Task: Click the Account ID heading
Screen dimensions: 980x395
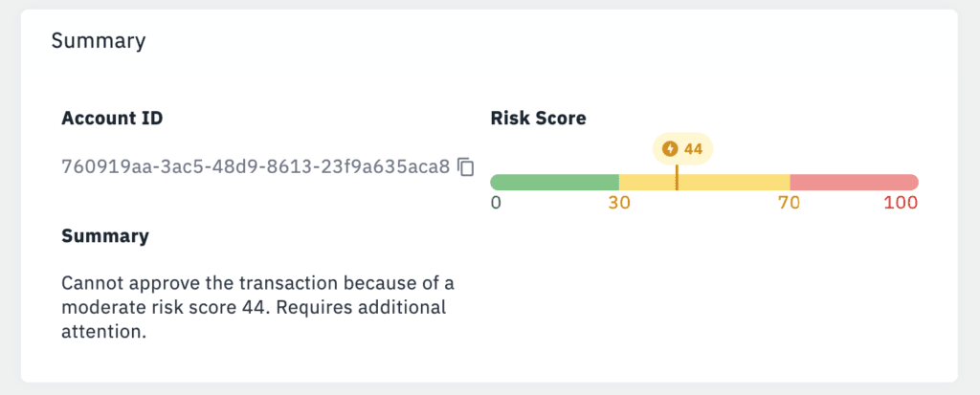Action: coord(112,119)
